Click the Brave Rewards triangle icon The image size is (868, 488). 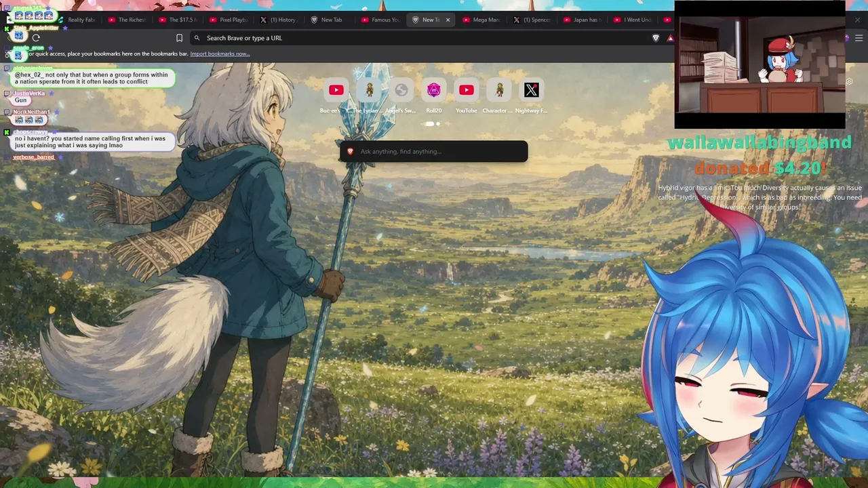pos(670,38)
